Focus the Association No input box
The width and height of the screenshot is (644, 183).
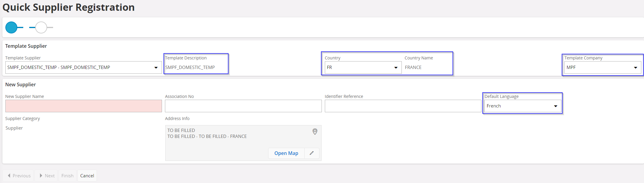pos(243,106)
